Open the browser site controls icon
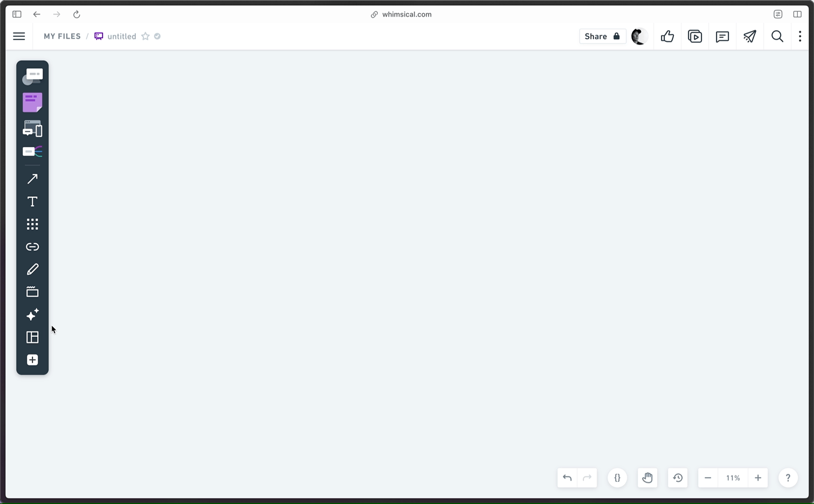814x504 pixels. [778, 15]
